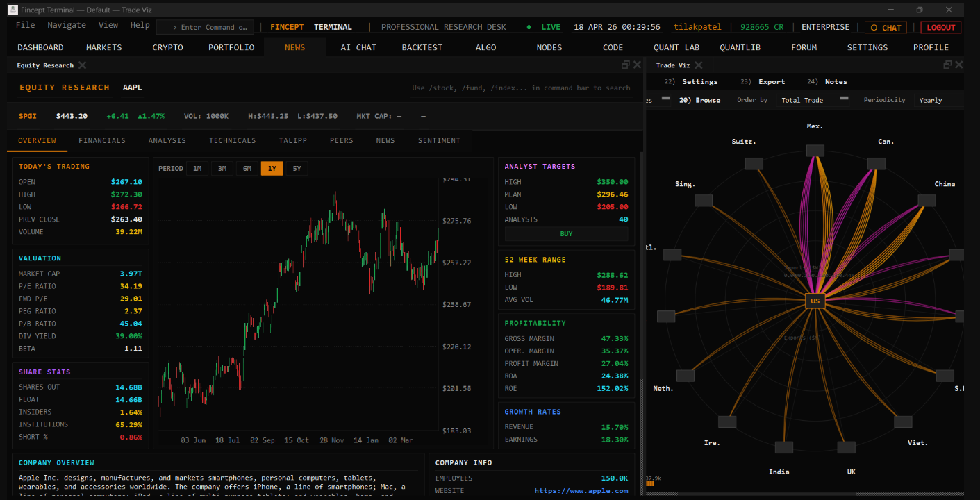Screen dimensions: 980x500
Task: Select the Neth. node square in trade chart
Action: pyautogui.click(x=685, y=376)
